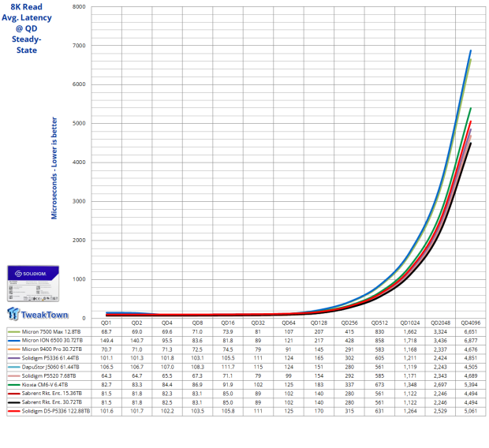
Task: Click the 673 QD512 value for Kioxia CM6-V
Action: point(379,385)
